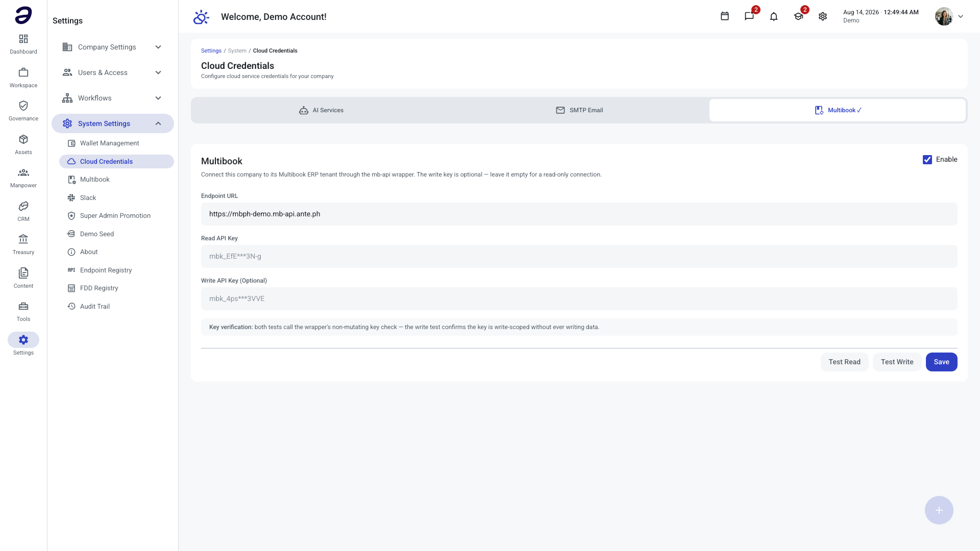This screenshot has width=980, height=551.
Task: Click the user avatar photo
Action: pos(944,16)
